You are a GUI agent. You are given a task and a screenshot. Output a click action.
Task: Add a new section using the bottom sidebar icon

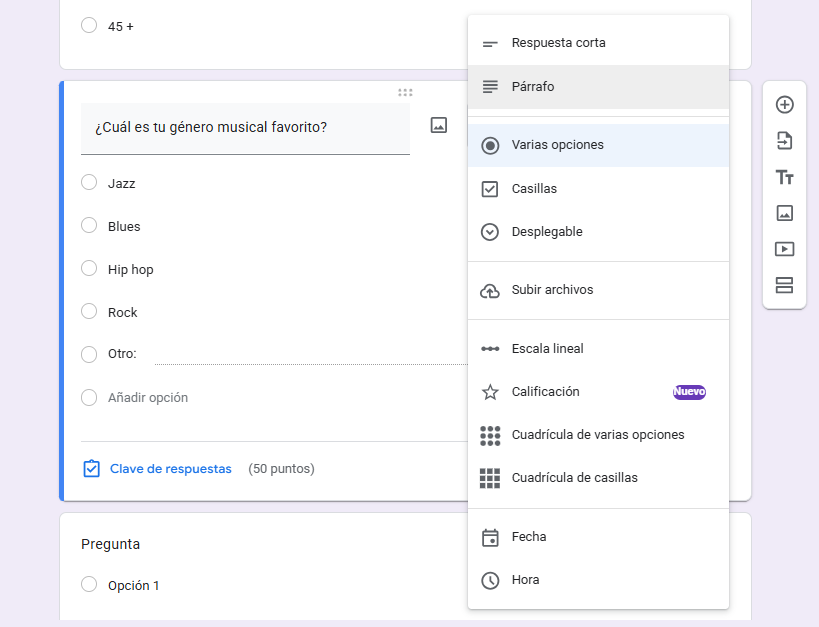click(785, 284)
